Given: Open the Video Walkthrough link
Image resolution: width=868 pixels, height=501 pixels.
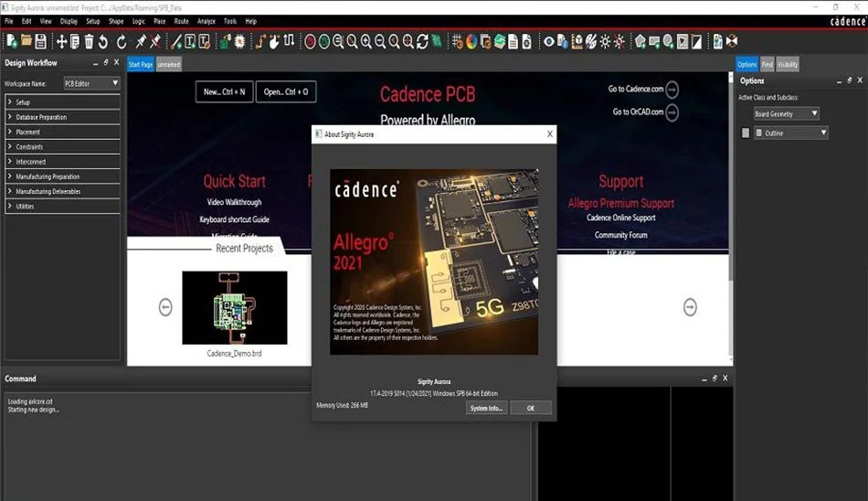Looking at the screenshot, I should (x=234, y=202).
